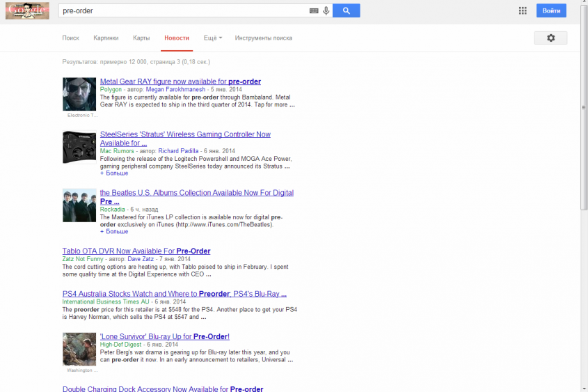Switch to the Картинки tab
The width and height of the screenshot is (588, 392).
tap(106, 38)
